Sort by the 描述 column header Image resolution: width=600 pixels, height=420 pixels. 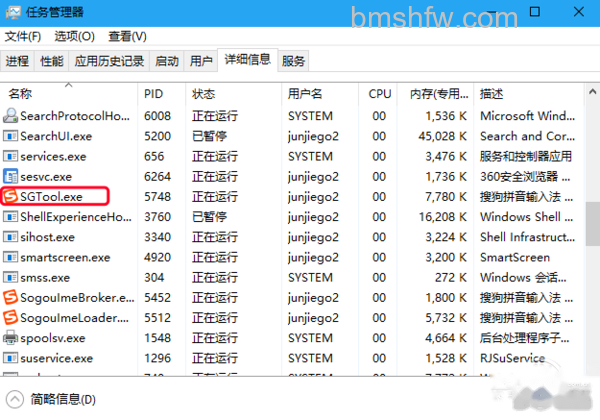(x=529, y=94)
